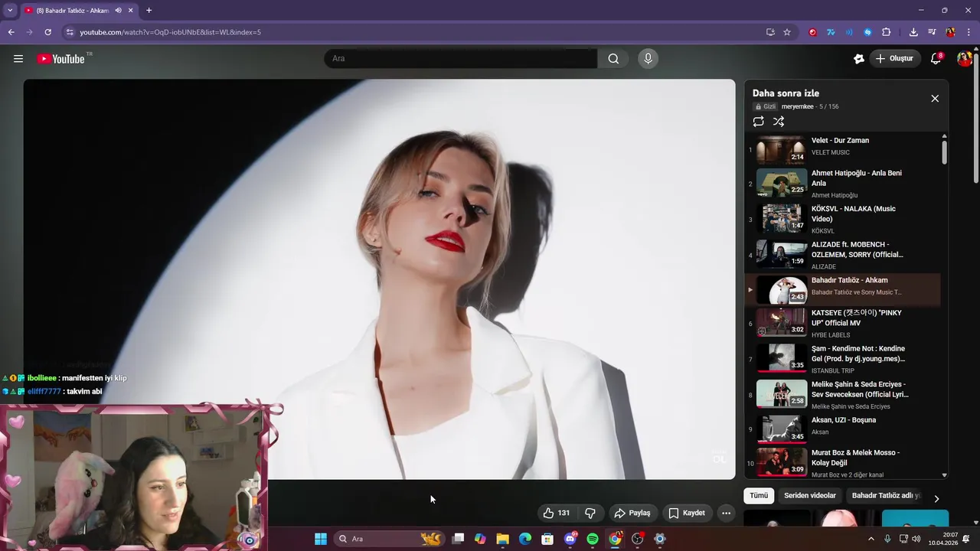
Task: Like the video with 131 likes
Action: tap(557, 513)
